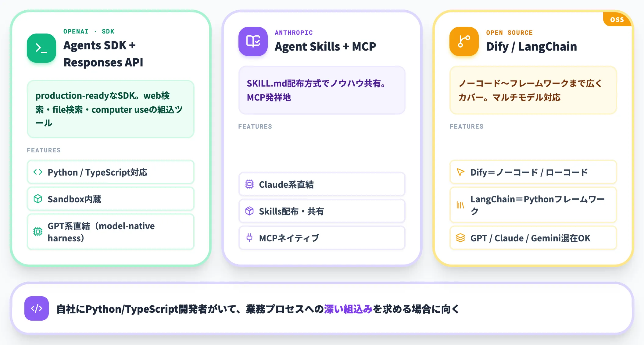This screenshot has height=345, width=644.
Task: Click the green production-readyなSDK description box
Action: click(x=111, y=109)
